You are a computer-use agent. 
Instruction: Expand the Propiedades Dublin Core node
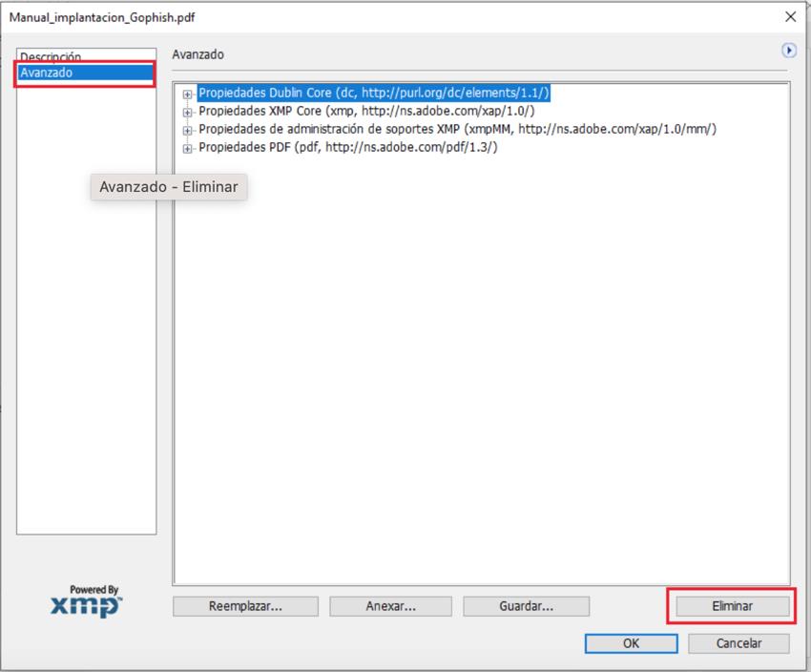[x=188, y=94]
